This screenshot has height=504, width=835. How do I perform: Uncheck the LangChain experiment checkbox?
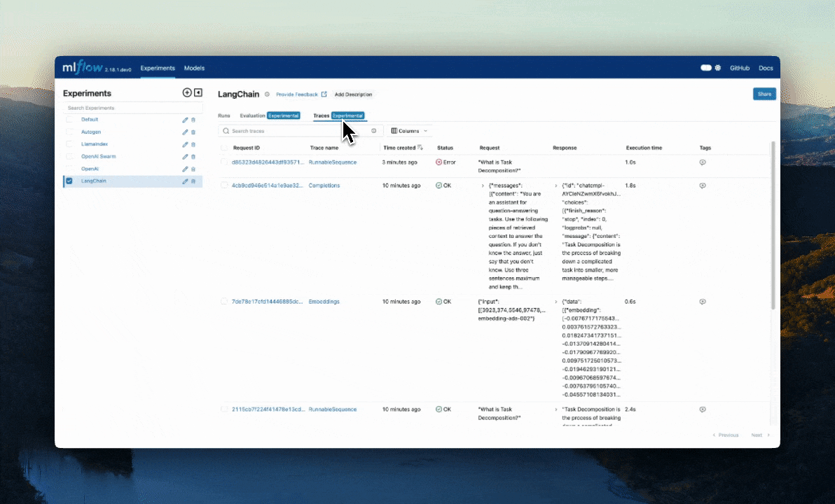tap(69, 181)
